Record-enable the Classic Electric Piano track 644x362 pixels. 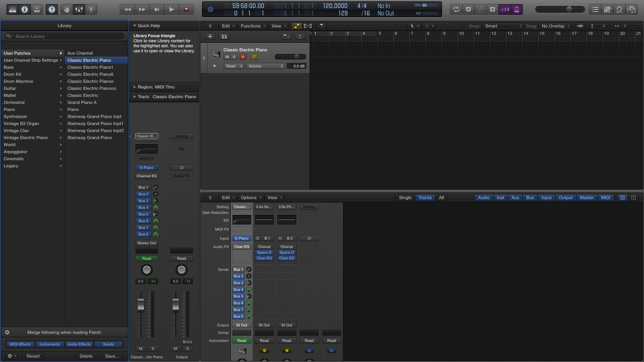(243, 57)
